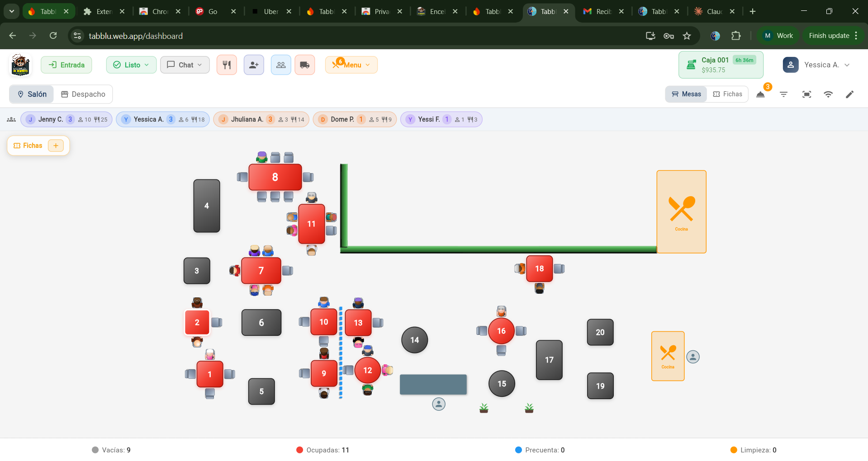The height and width of the screenshot is (461, 868).
Task: Expand the Menu dropdown
Action: (351, 65)
